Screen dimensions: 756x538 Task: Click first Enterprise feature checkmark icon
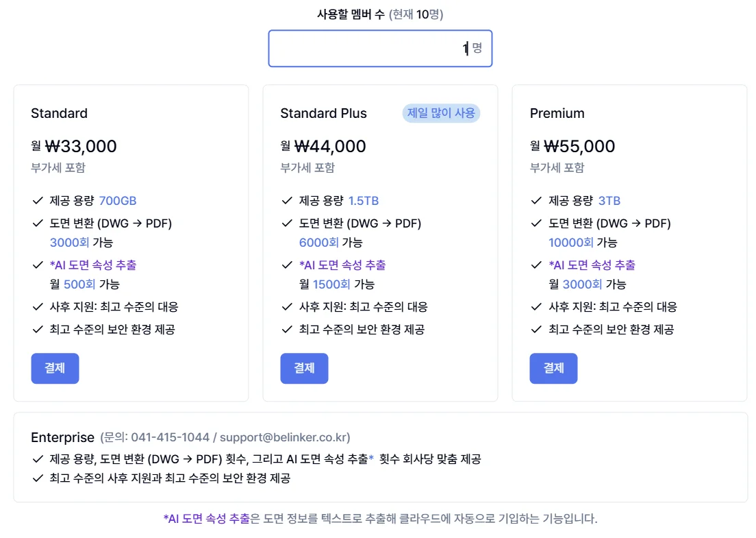tap(38, 459)
